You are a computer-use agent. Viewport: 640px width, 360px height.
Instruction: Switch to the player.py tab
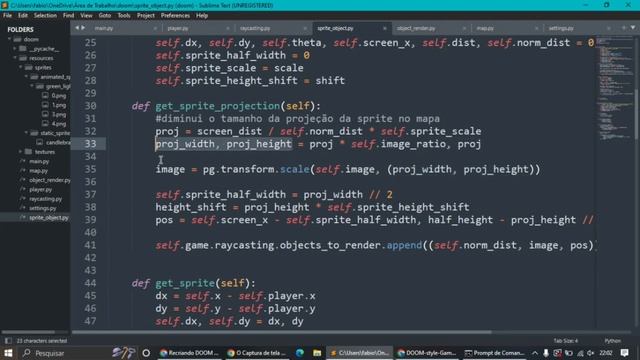click(178, 28)
